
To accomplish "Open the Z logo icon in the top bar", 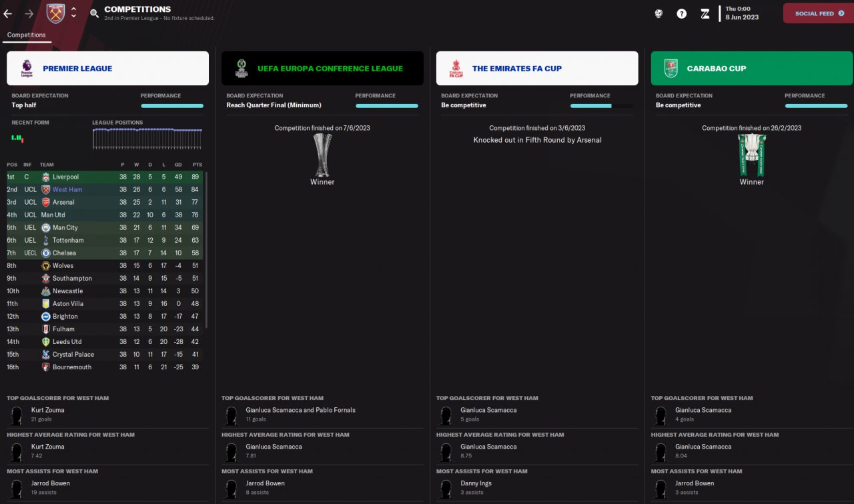I will 705,13.
